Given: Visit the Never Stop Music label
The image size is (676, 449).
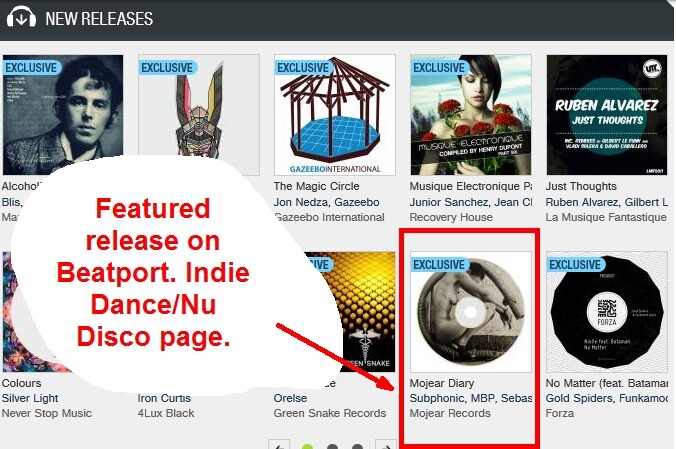Looking at the screenshot, I should tap(47, 413).
